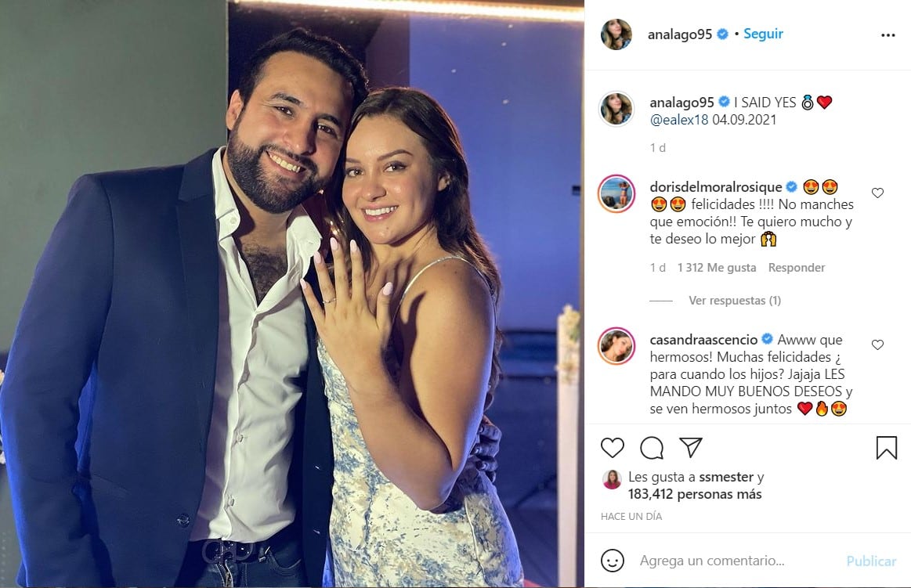This screenshot has height=588, width=911.
Task: Open post options via the three-dot menu
Action: click(x=888, y=34)
